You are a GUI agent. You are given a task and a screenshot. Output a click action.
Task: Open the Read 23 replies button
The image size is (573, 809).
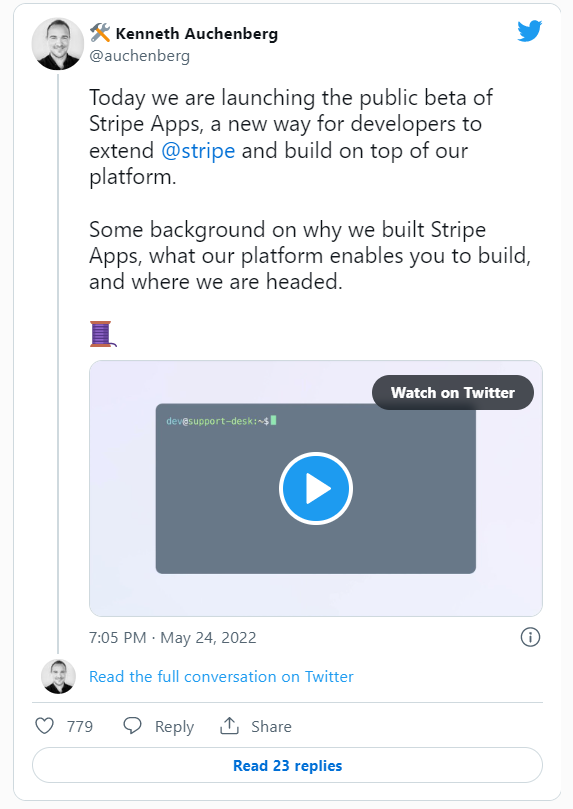pos(287,765)
